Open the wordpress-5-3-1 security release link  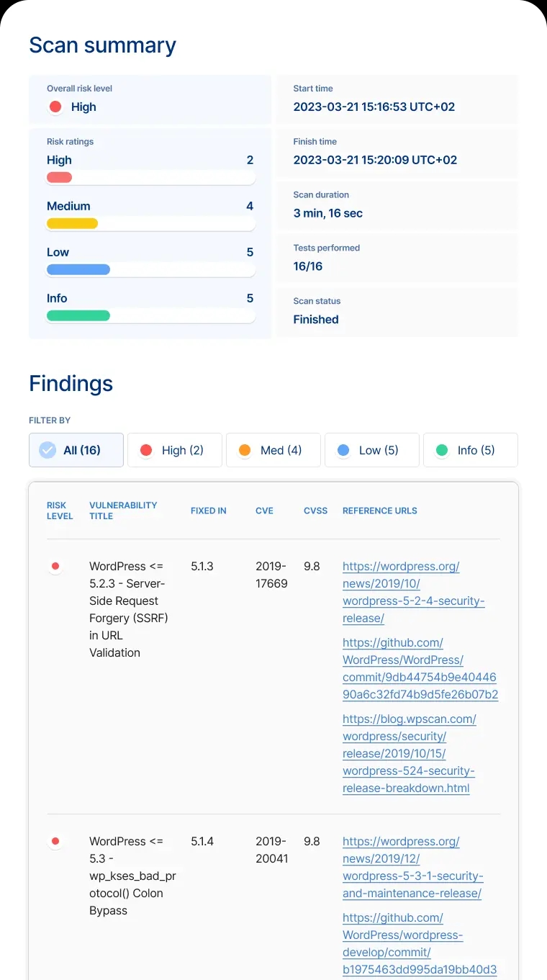coord(412,867)
